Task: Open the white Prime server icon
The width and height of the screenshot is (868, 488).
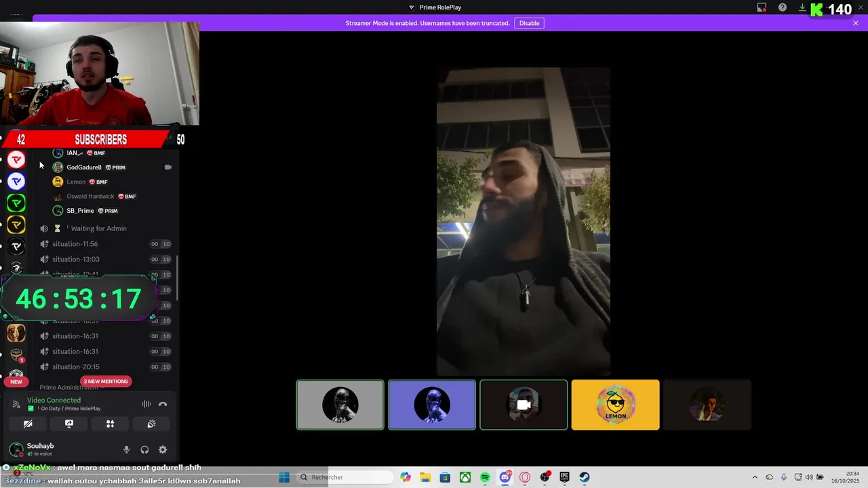Action: click(16, 246)
